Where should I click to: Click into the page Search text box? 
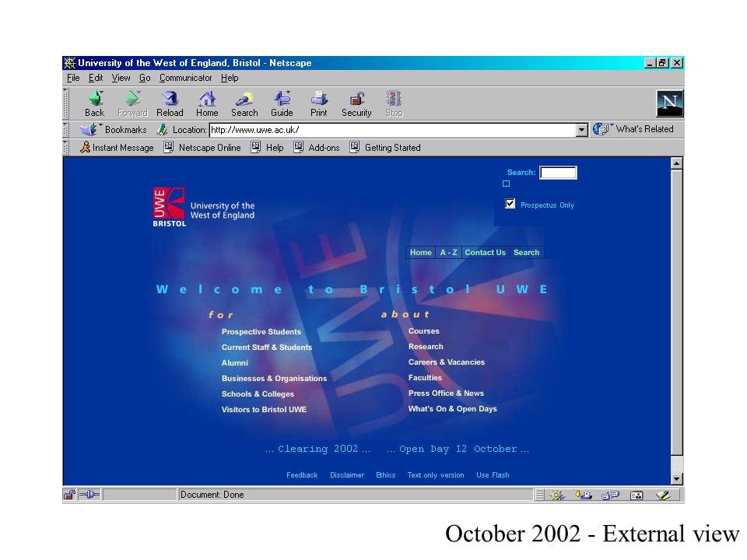(x=558, y=173)
